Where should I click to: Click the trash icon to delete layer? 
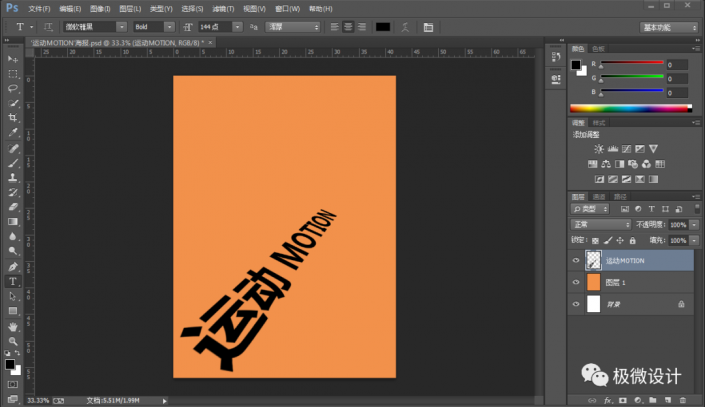click(x=683, y=400)
